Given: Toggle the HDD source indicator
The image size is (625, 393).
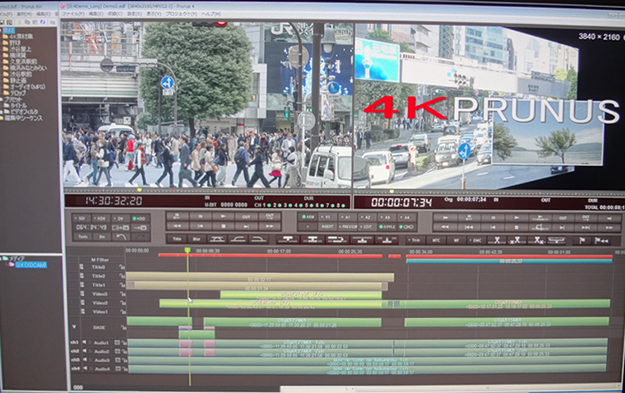Looking at the screenshot, I should 140,218.
